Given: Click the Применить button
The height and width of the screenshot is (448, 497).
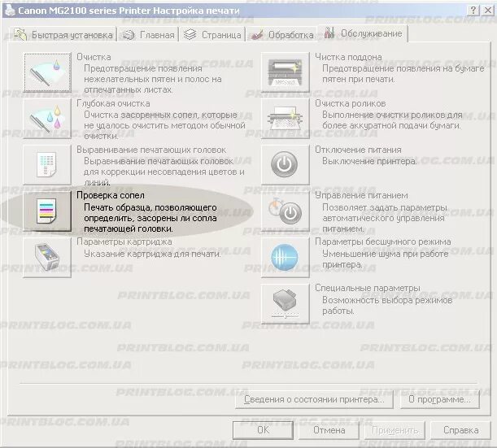Looking at the screenshot, I should pos(395,430).
